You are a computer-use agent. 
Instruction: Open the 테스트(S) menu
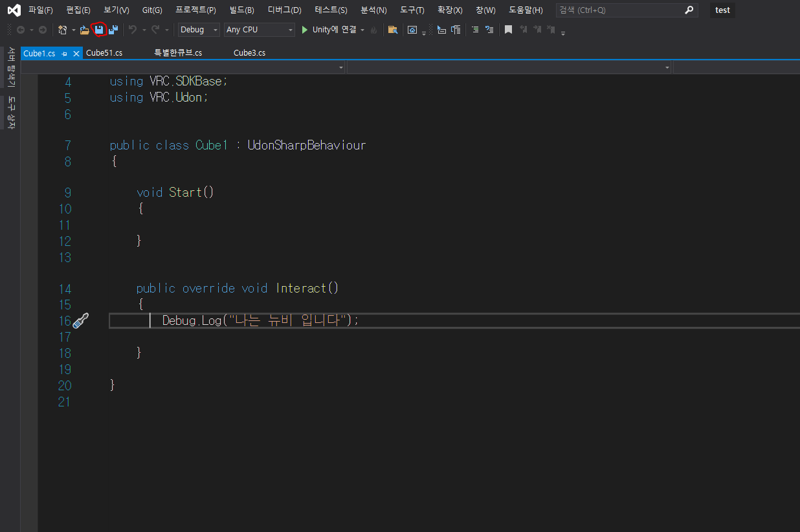click(x=331, y=10)
